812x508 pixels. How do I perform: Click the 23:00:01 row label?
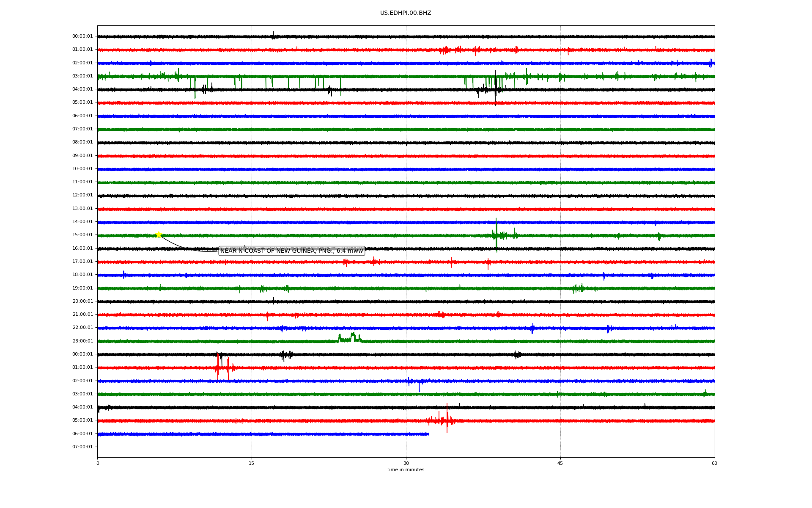point(82,341)
